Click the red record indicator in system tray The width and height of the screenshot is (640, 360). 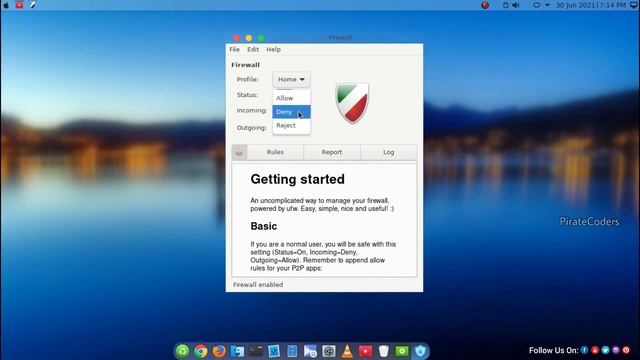coord(485,5)
